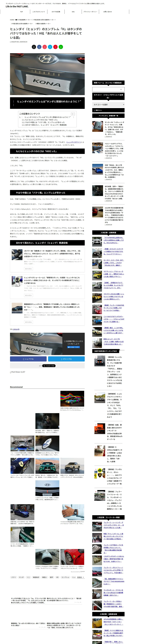Click the ホンダ tag

coord(21,577)
